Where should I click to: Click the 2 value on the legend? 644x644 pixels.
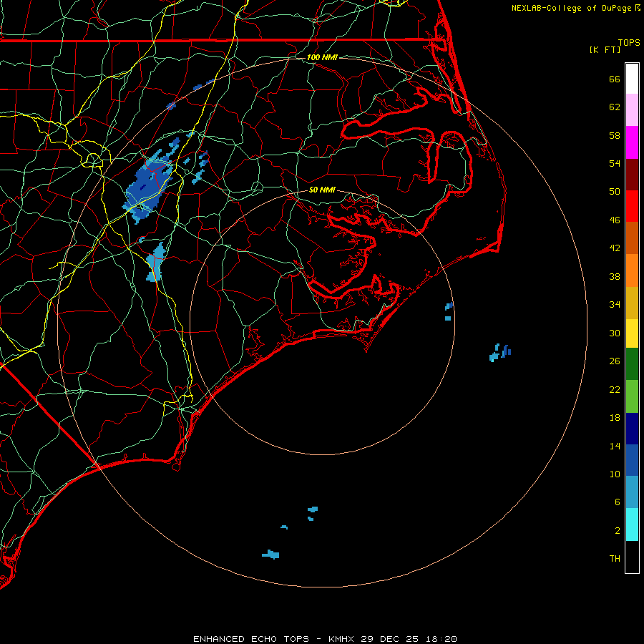coord(617,531)
